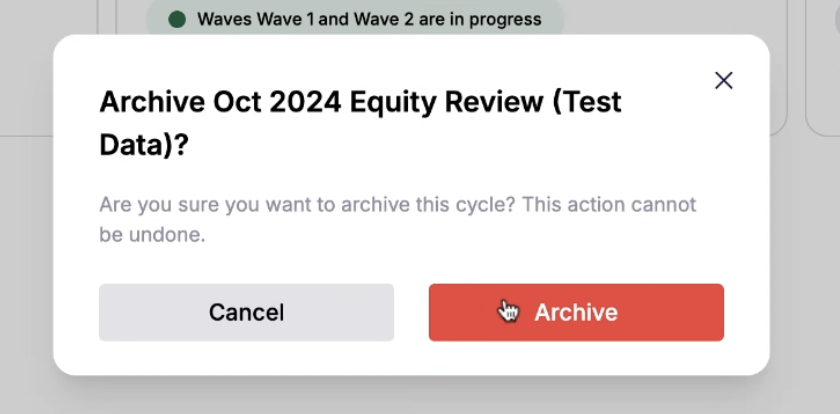
Task: Click the "Waves" label in the status badge
Action: click(225, 19)
